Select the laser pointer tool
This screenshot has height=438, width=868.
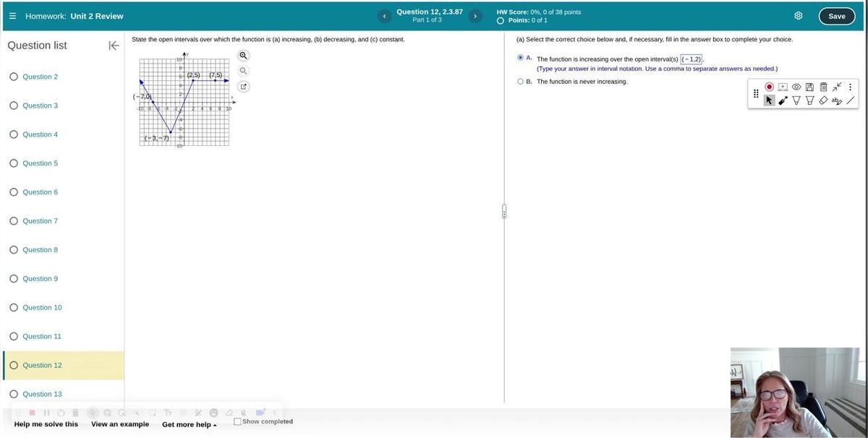pyautogui.click(x=783, y=100)
